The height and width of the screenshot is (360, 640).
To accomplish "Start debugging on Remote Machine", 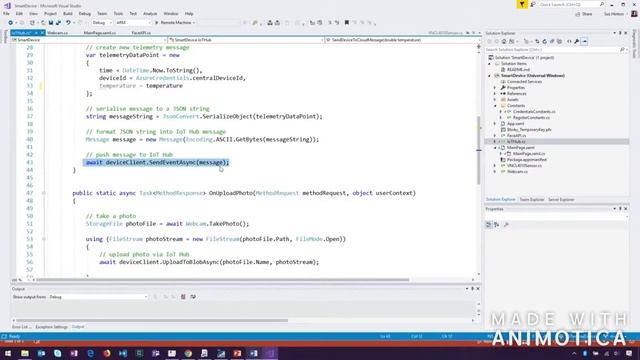I will (x=175, y=23).
